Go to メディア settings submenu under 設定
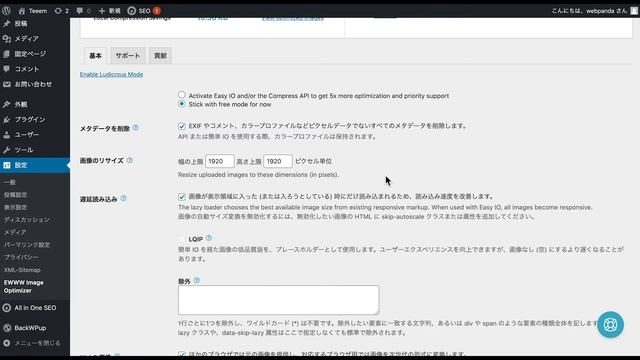 pos(15,232)
